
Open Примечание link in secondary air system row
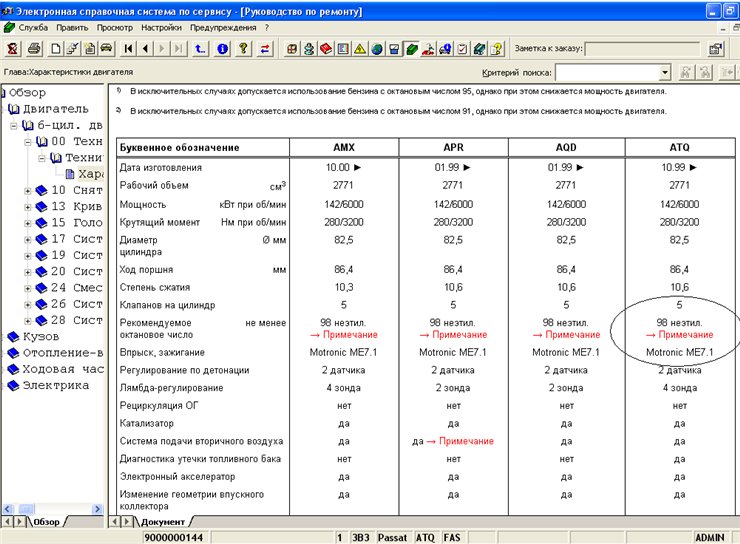(x=460, y=441)
